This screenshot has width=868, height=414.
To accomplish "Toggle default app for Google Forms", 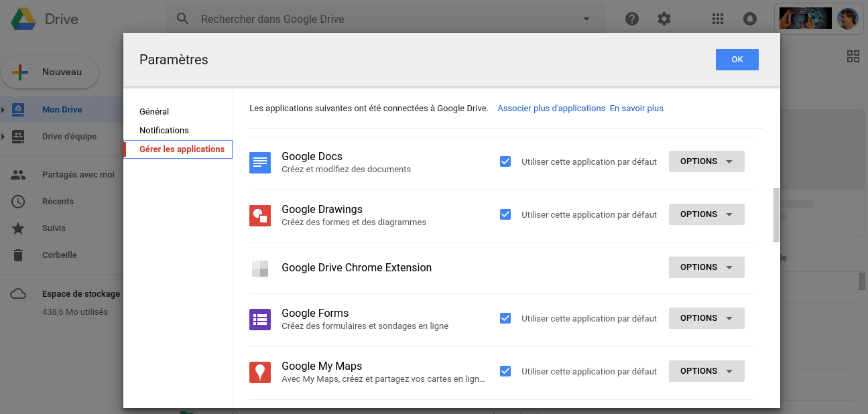I will pos(505,318).
